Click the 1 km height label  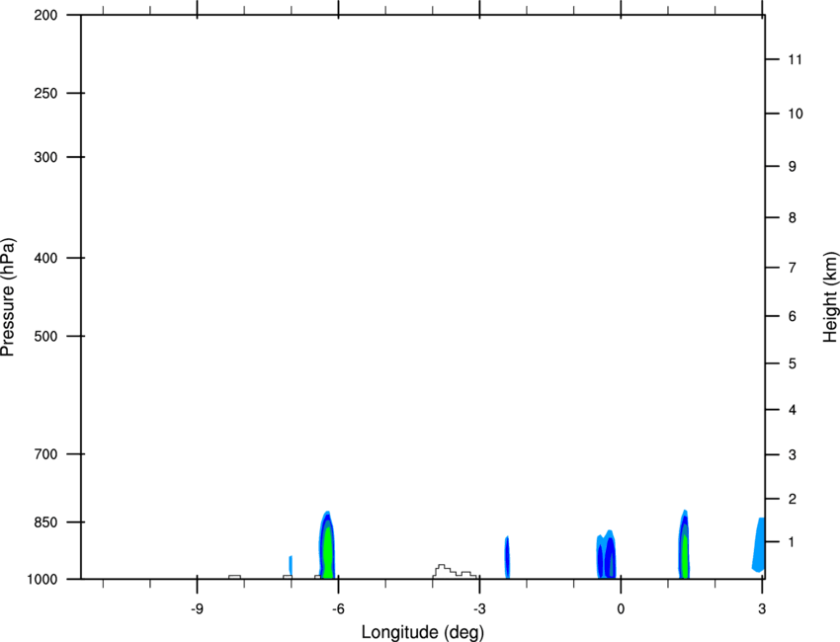793,542
